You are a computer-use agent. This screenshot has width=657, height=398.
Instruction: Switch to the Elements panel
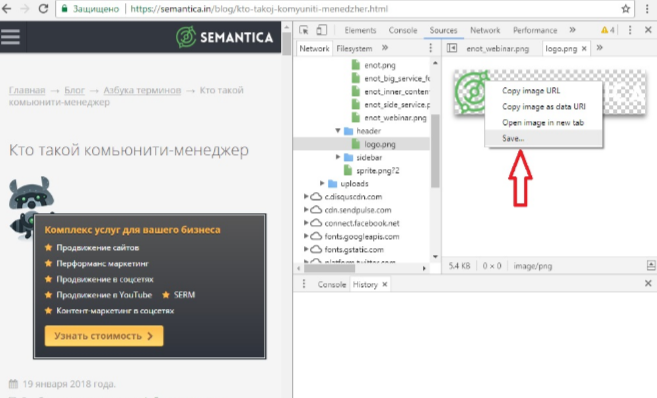[x=360, y=30]
